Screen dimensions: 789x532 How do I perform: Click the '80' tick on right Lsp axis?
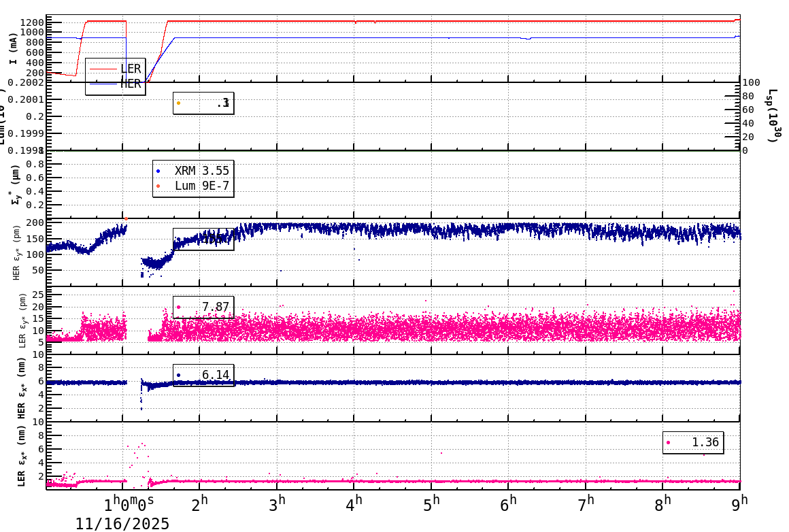748,96
